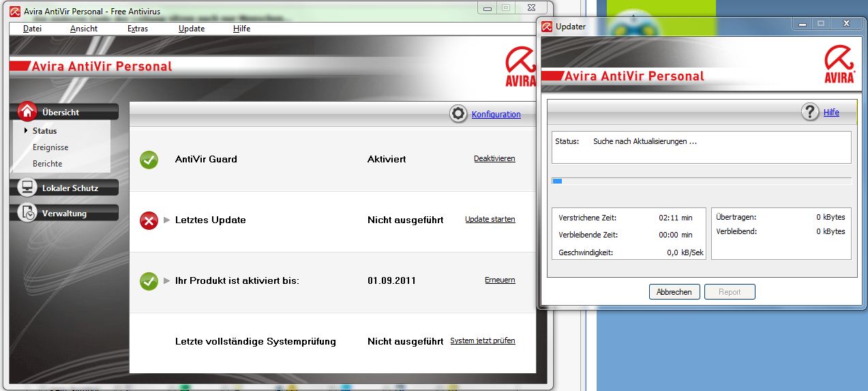Open the Ansicht menu
868x391 pixels.
[84, 29]
